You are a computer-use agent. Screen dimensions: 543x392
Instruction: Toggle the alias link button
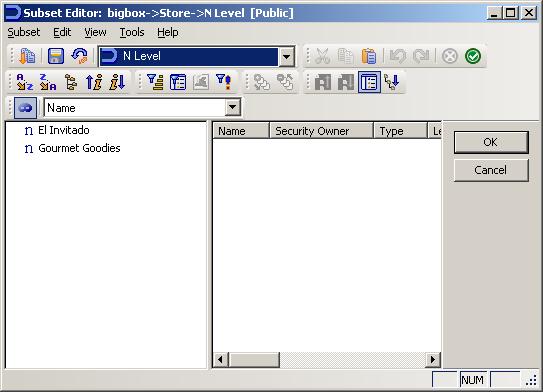[x=25, y=108]
